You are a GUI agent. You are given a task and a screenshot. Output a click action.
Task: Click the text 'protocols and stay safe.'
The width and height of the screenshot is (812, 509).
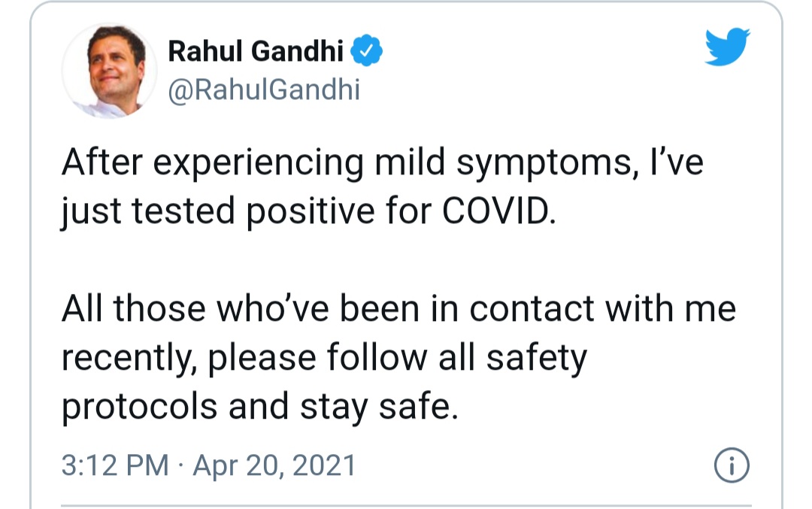260,407
